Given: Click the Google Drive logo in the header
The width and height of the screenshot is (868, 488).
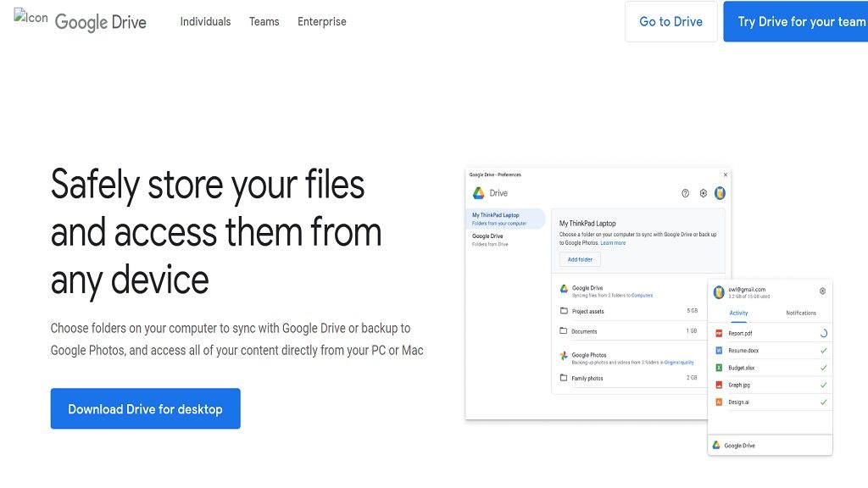Looking at the screenshot, I should point(100,22).
